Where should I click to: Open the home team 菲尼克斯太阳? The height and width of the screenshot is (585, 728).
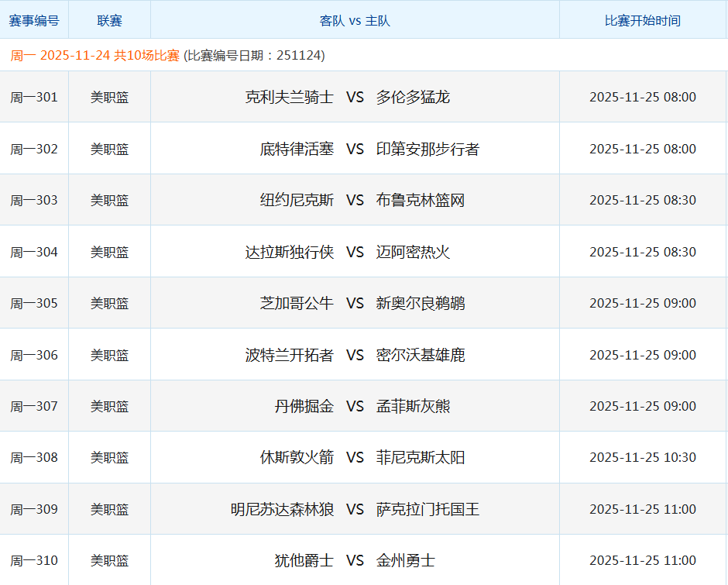coord(421,457)
